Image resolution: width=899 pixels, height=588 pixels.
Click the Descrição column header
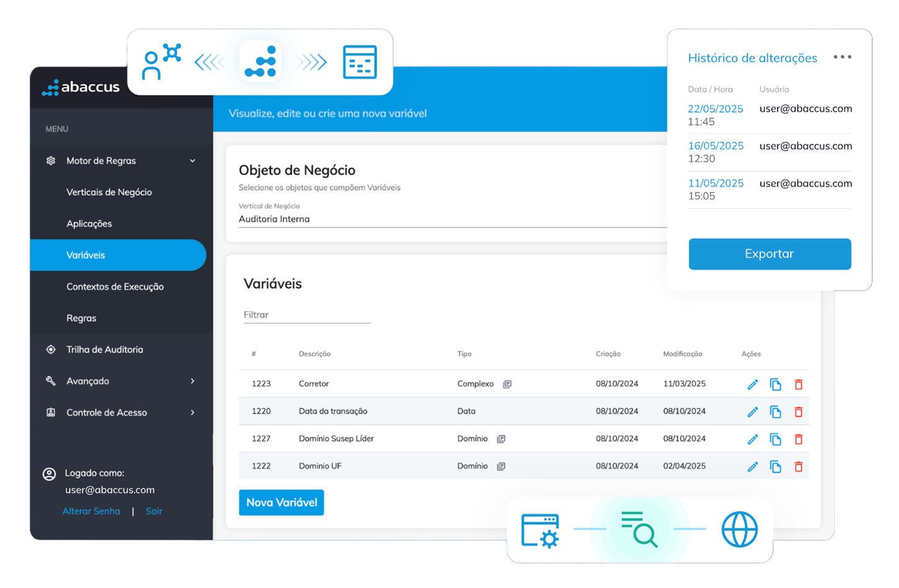click(315, 354)
